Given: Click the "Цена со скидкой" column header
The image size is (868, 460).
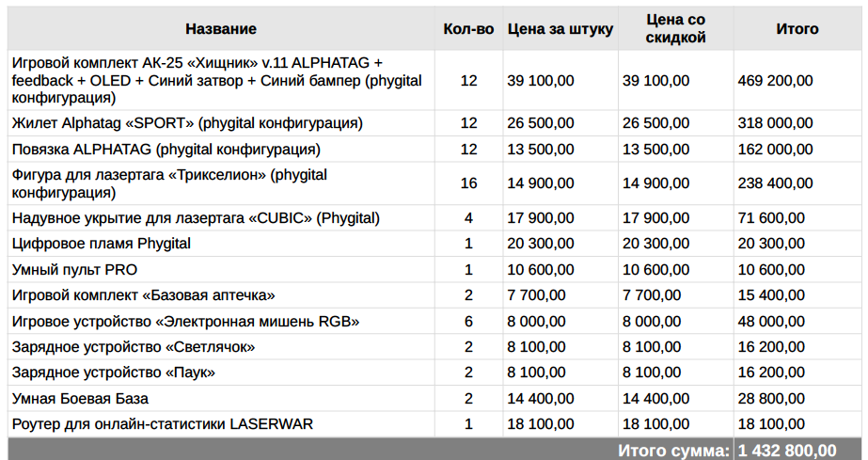Looking at the screenshot, I should pyautogui.click(x=676, y=29).
